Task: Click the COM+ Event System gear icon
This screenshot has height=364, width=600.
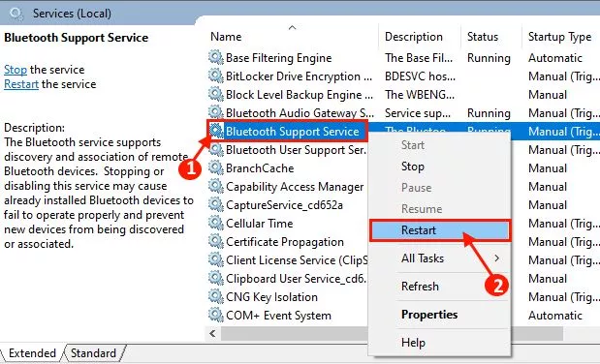Action: click(x=216, y=315)
